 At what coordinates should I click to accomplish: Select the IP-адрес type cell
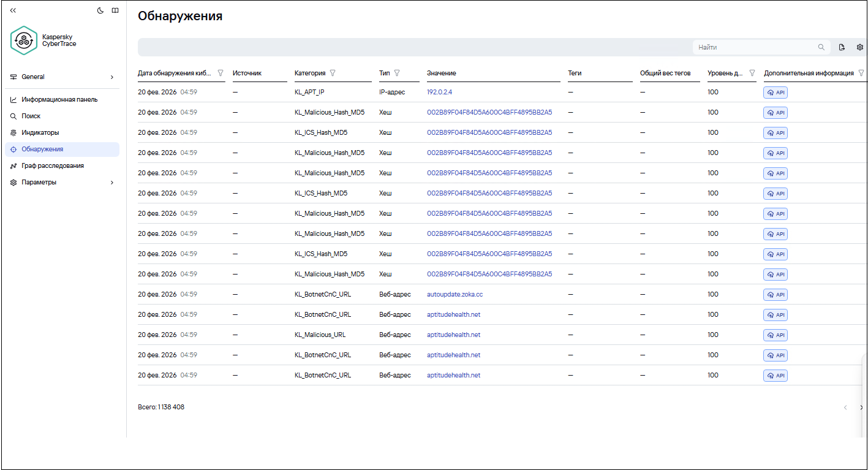coord(392,92)
